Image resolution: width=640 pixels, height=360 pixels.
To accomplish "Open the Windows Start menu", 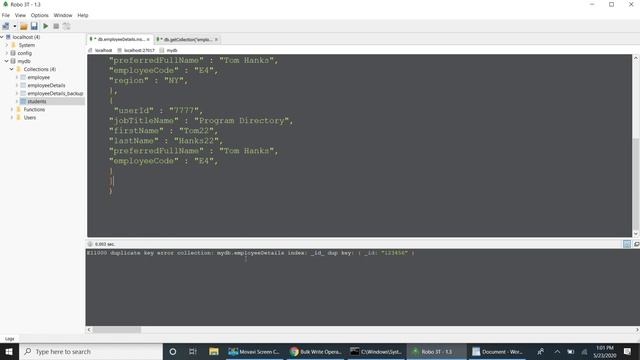I will [9, 351].
